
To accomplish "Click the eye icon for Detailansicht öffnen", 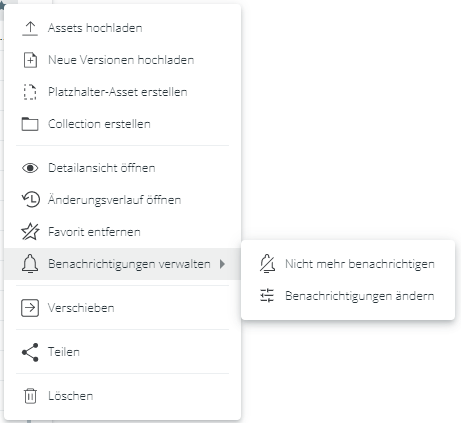I will coord(30,168).
